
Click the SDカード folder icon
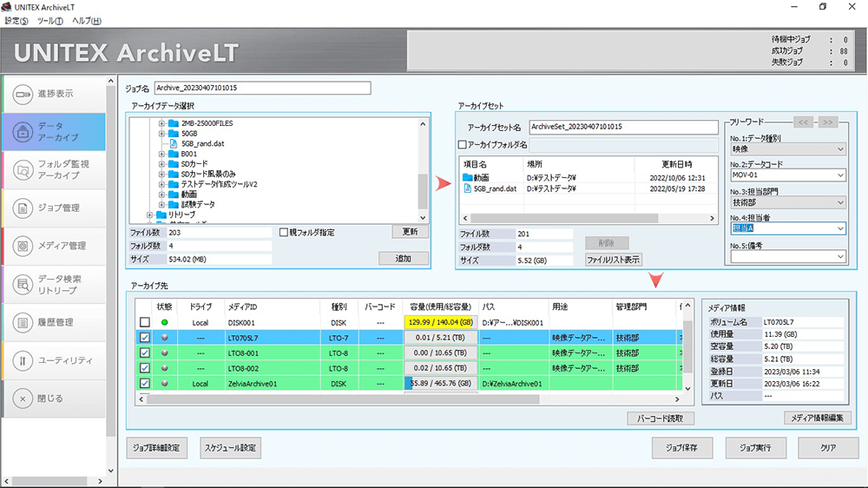pos(174,164)
